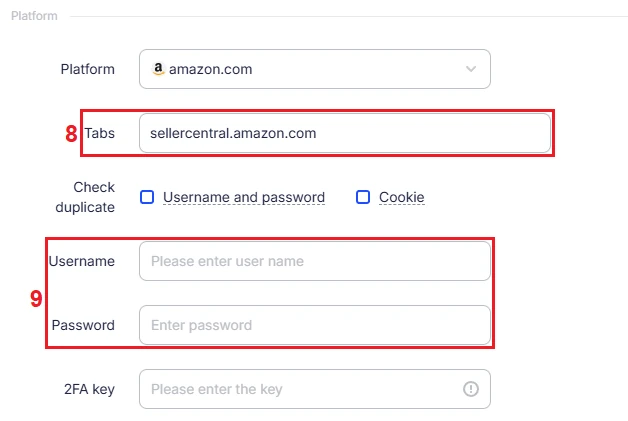Click into the Username input field
This screenshot has width=628, height=421.
click(x=314, y=261)
